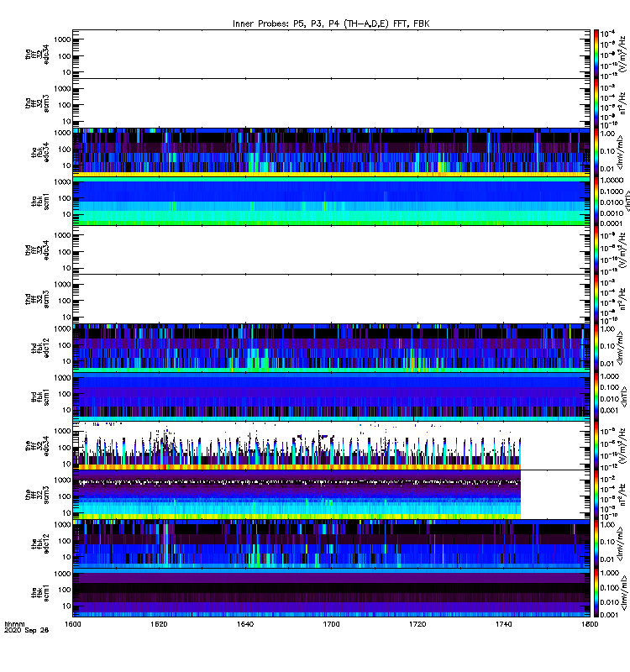Viewport: 630px width, 672px height.
Task: Click inside the the fbk scm1 spectrogram
Action: pyautogui.click(x=331, y=593)
